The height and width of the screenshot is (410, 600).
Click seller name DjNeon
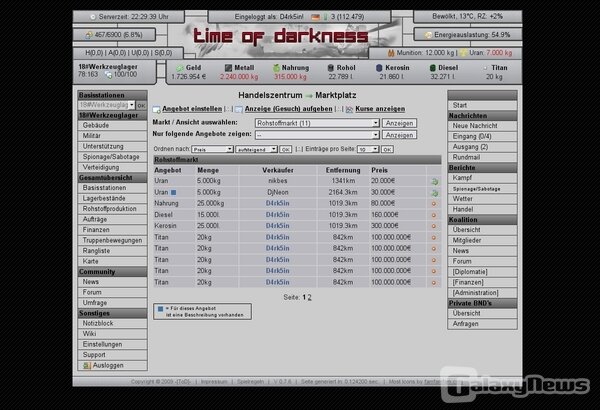[x=277, y=192]
